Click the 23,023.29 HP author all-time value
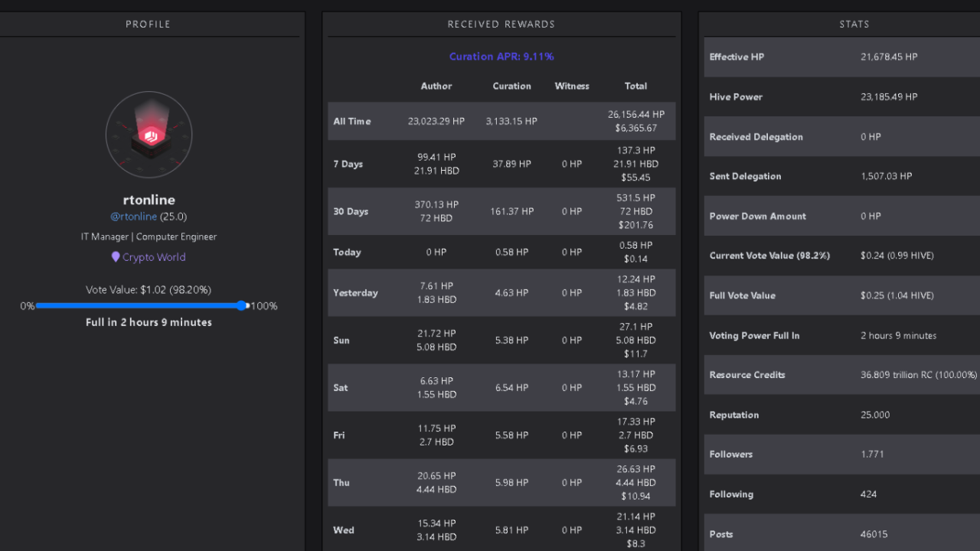This screenshot has width=980, height=551. coord(436,122)
